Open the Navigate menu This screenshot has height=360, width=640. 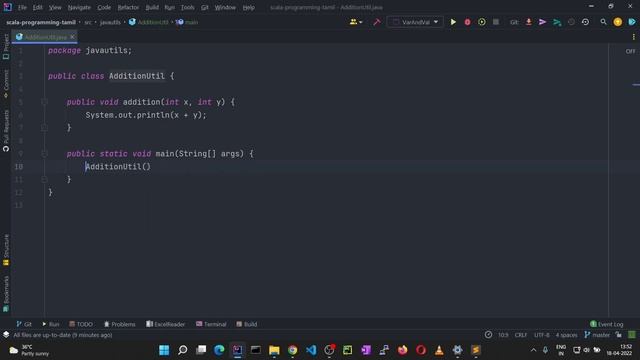pos(79,7)
